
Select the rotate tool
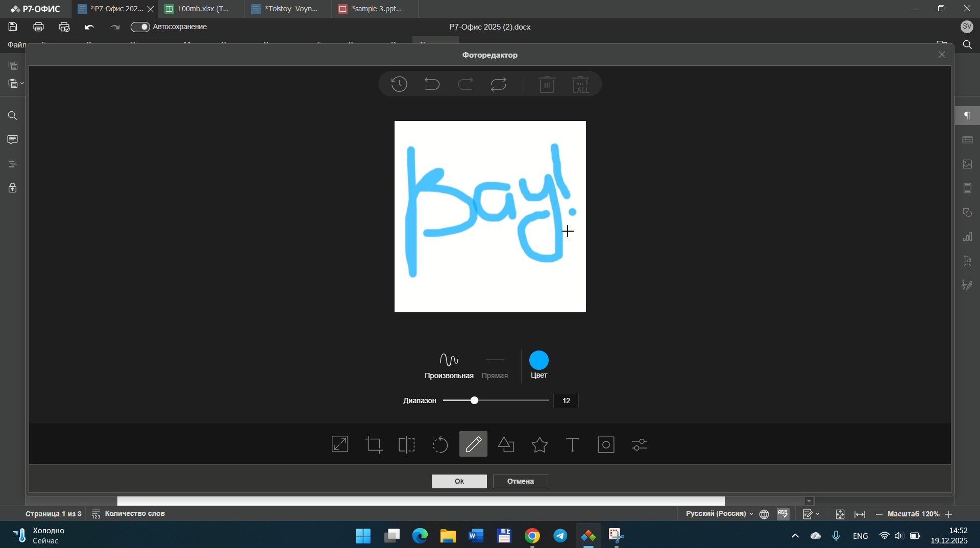pos(440,445)
